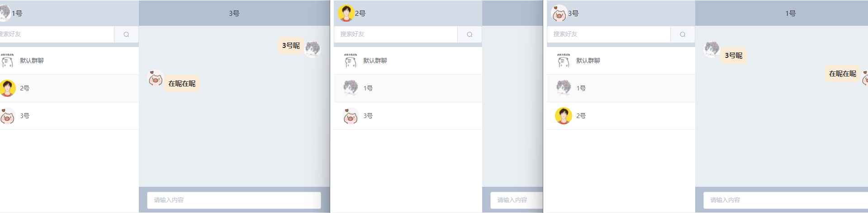Screen dimensions: 868x213
Task: Click 2号's profile avatar in header
Action: (346, 13)
